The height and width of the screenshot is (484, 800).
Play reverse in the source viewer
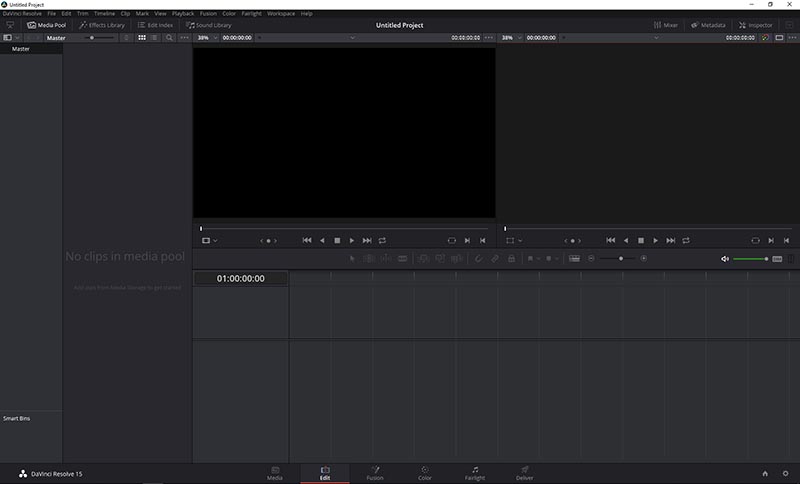322,240
